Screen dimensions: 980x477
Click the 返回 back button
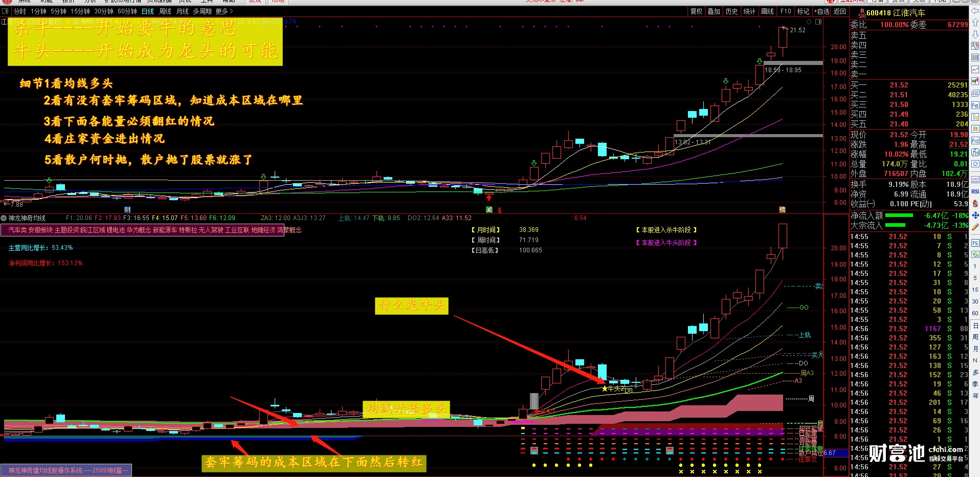click(x=840, y=11)
